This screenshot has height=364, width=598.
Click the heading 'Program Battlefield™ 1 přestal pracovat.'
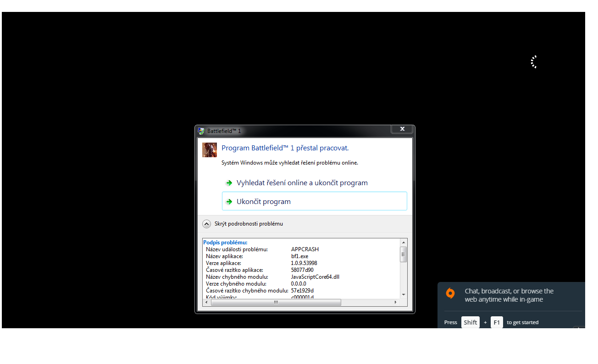[285, 148]
